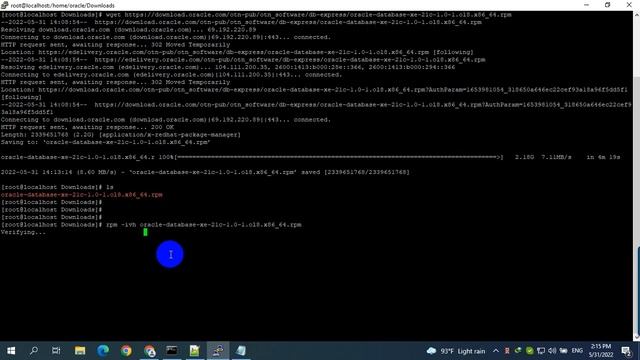Restore down the PuTTY window

[x=607, y=5]
